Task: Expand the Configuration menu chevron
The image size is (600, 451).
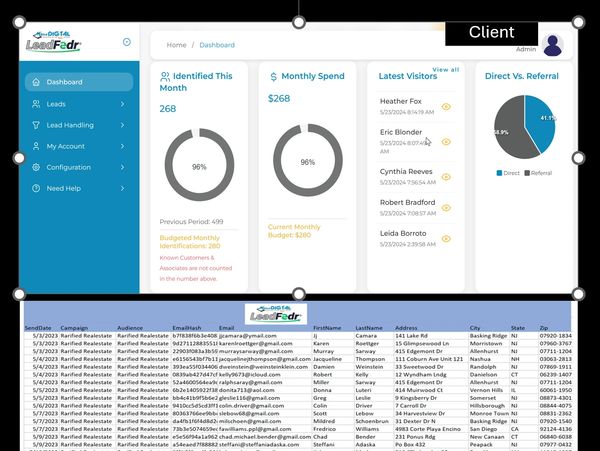Action: (122, 167)
